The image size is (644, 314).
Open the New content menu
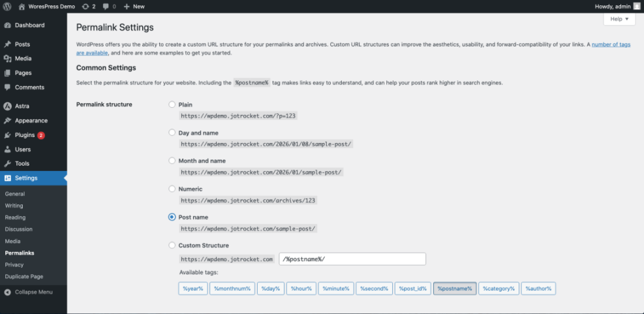(x=134, y=7)
